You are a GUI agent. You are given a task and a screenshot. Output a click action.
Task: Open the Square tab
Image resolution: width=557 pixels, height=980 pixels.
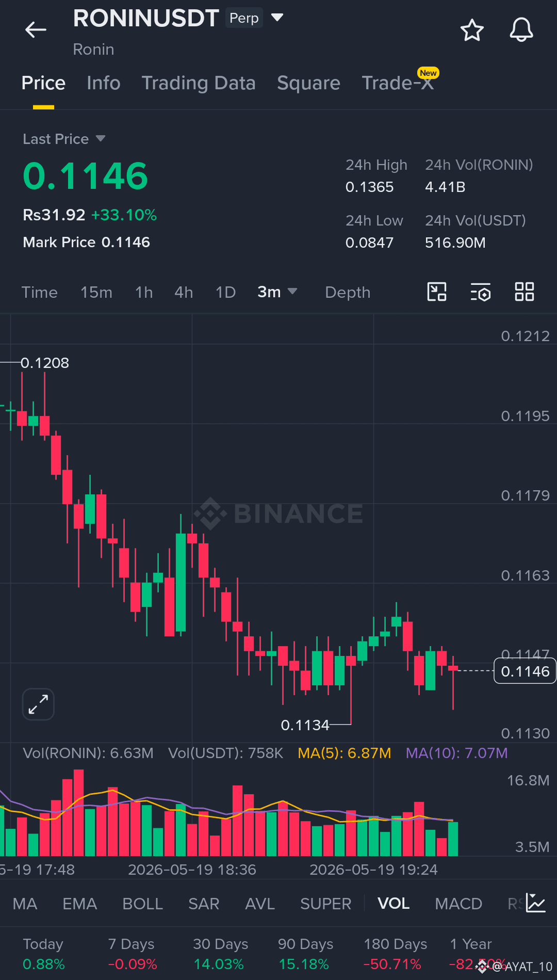click(x=308, y=83)
